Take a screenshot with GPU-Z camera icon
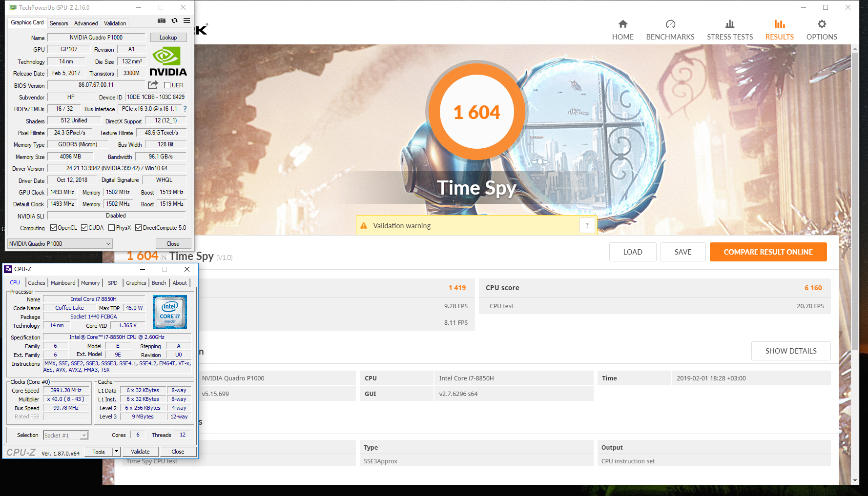Viewport: 868px width, 496px height. coord(162,21)
